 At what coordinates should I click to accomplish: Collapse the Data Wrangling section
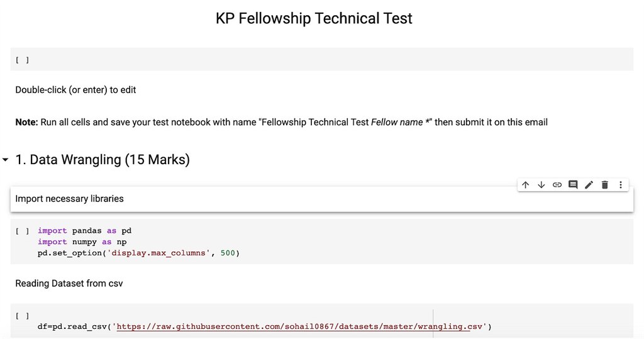tap(6, 160)
